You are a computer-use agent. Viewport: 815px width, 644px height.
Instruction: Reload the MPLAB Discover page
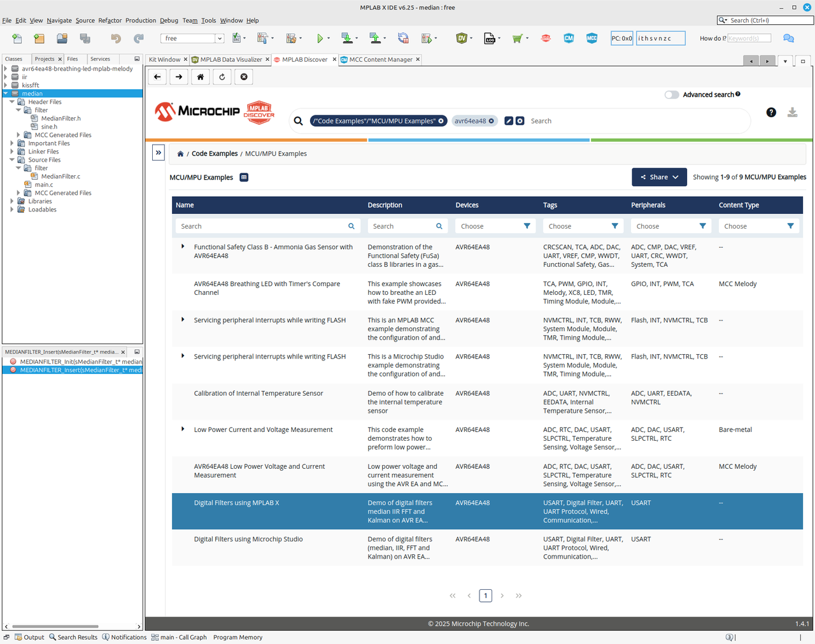point(222,77)
